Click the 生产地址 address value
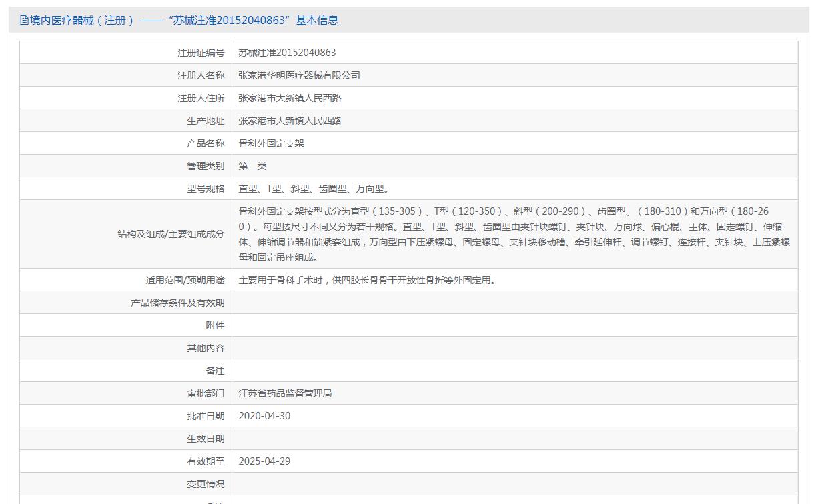This screenshot has width=814, height=504. pyautogui.click(x=290, y=121)
